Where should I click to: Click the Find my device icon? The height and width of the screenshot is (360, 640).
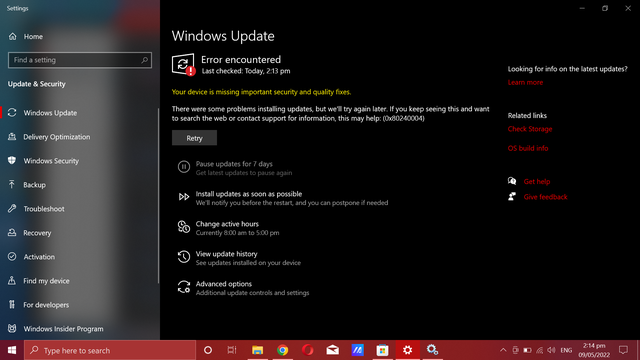click(x=12, y=280)
